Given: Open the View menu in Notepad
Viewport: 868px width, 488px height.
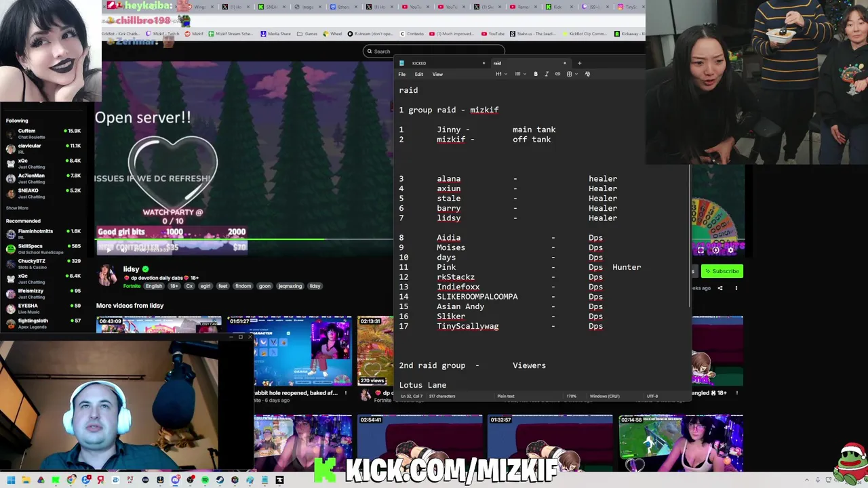Looking at the screenshot, I should (437, 74).
